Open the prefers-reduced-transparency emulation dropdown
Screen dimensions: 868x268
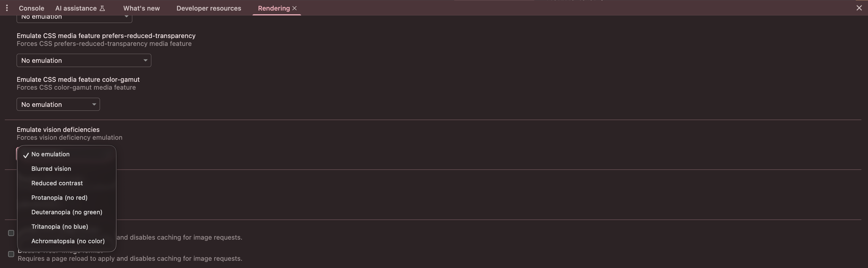tap(84, 61)
